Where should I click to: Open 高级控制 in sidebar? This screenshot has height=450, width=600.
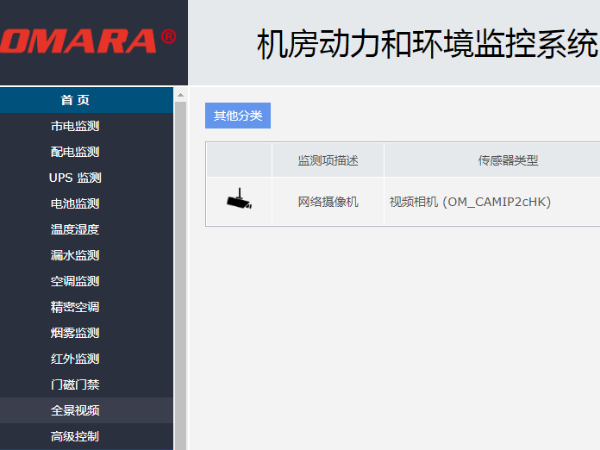pyautogui.click(x=75, y=436)
